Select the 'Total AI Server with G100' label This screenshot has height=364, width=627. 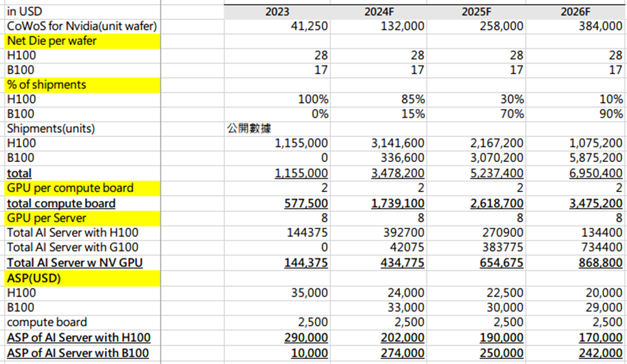point(72,248)
